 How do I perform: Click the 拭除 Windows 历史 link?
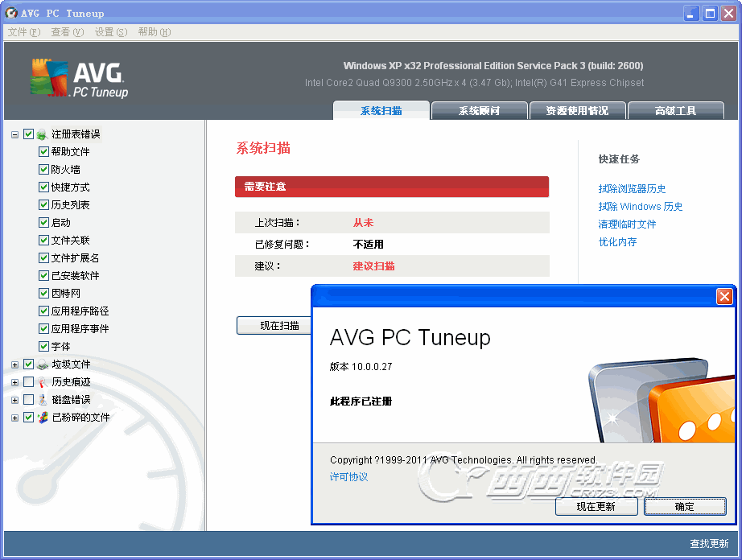pyautogui.click(x=641, y=206)
